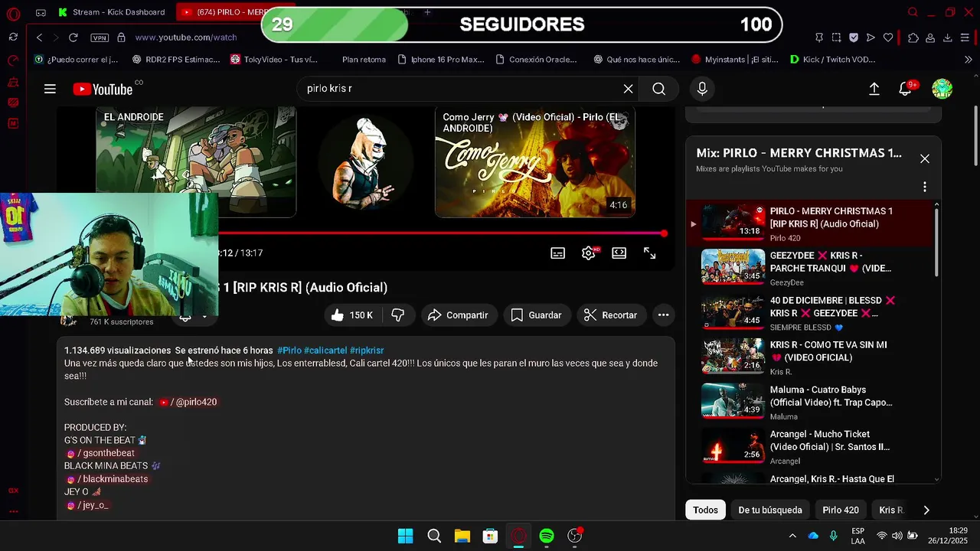Image resolution: width=980 pixels, height=551 pixels.
Task: Clear the search box with X
Action: point(628,89)
